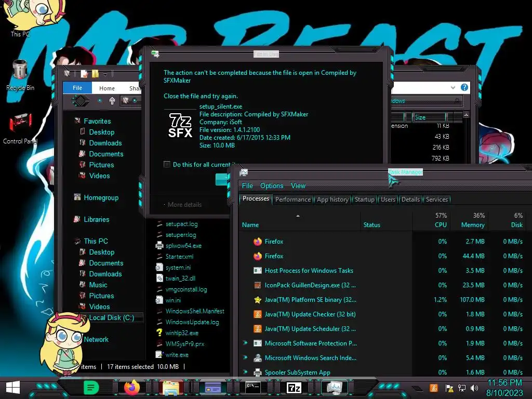Click the splwow64.exe printer icon
Viewport: 532px width, 399px height.
click(159, 245)
